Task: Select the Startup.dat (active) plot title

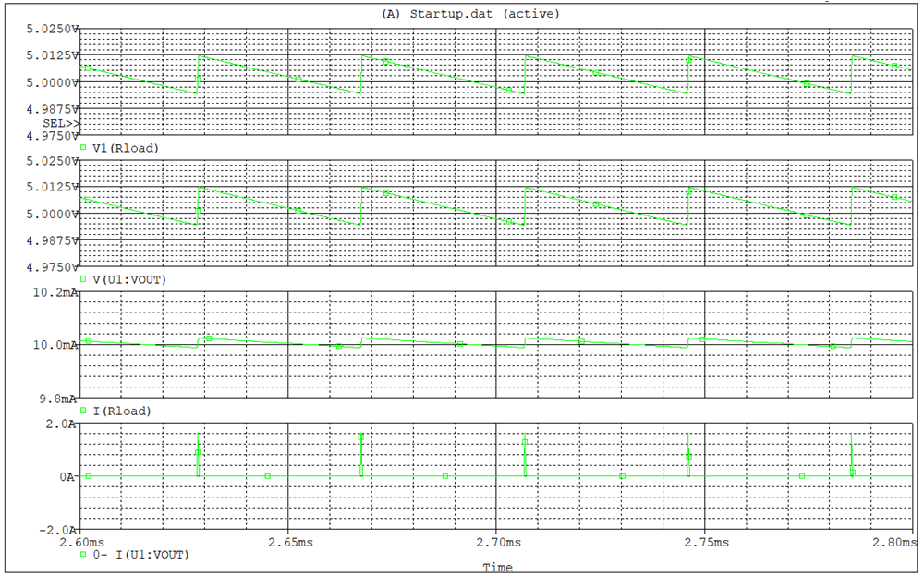Action: [469, 14]
